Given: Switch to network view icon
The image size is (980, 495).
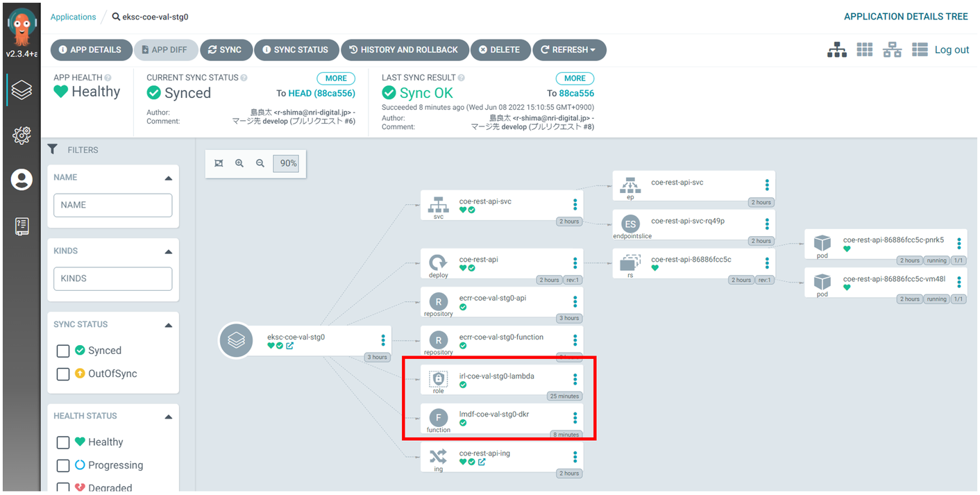Looking at the screenshot, I should click(x=892, y=50).
